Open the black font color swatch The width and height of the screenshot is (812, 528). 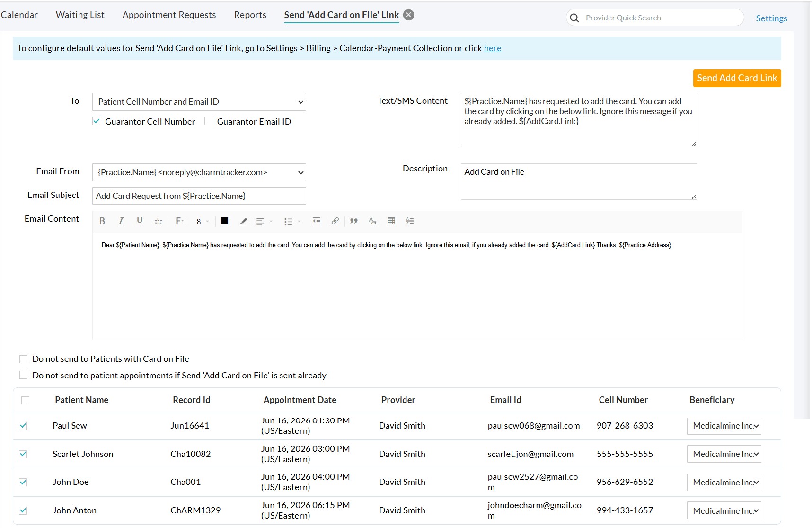point(225,221)
